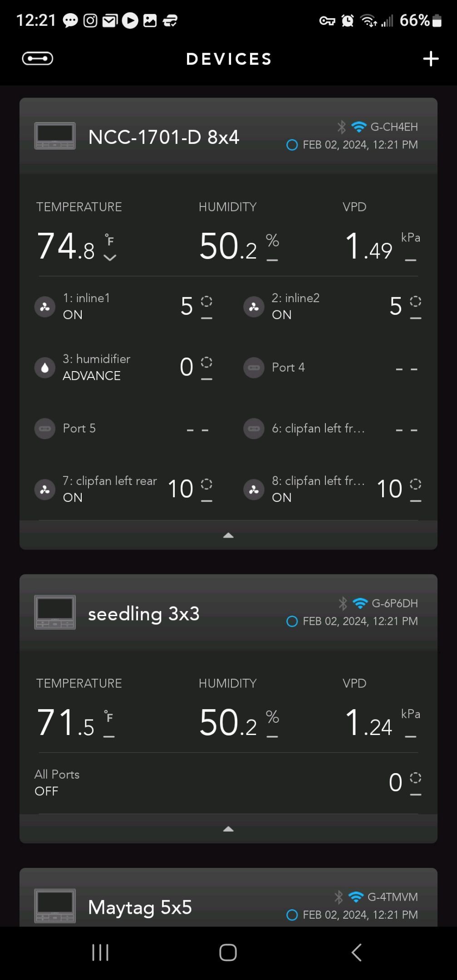Open the Android recent apps button

[100, 952]
